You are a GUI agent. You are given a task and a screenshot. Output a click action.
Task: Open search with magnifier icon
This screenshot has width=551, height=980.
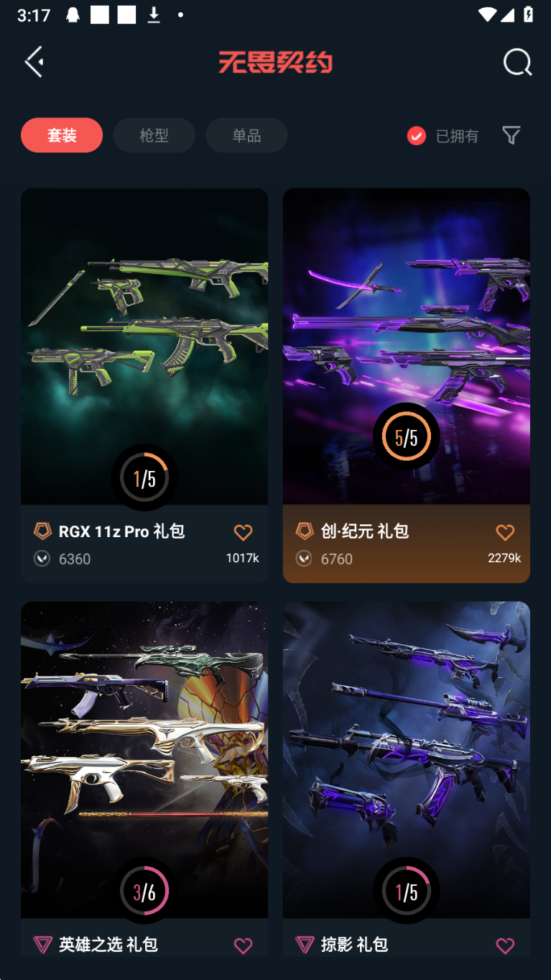[517, 62]
